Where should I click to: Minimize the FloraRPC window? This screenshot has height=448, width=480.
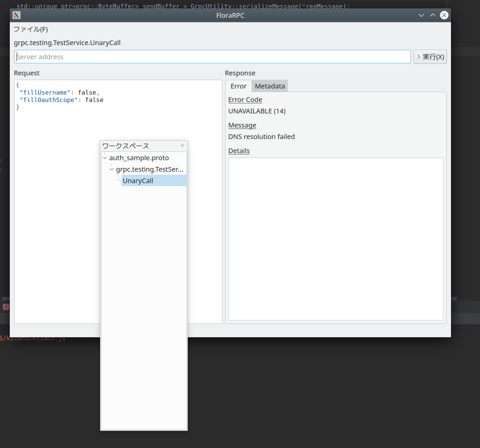[x=421, y=15]
